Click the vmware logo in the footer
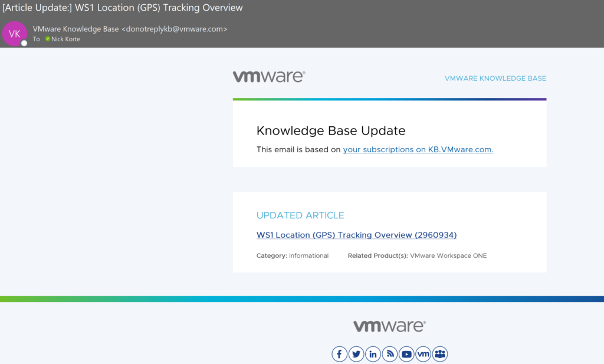The height and width of the screenshot is (364, 604). (389, 326)
